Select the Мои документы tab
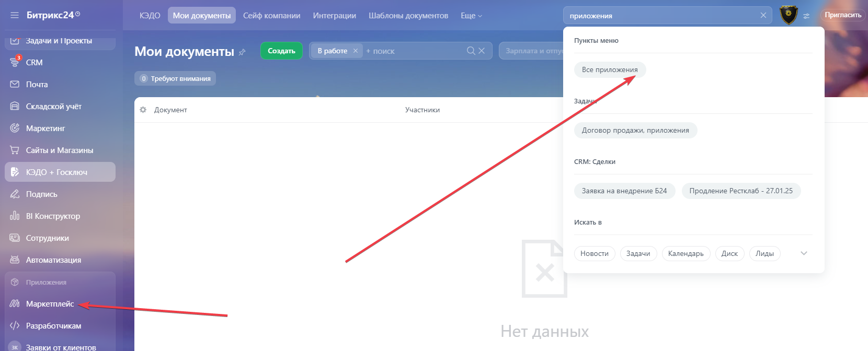 (x=202, y=16)
